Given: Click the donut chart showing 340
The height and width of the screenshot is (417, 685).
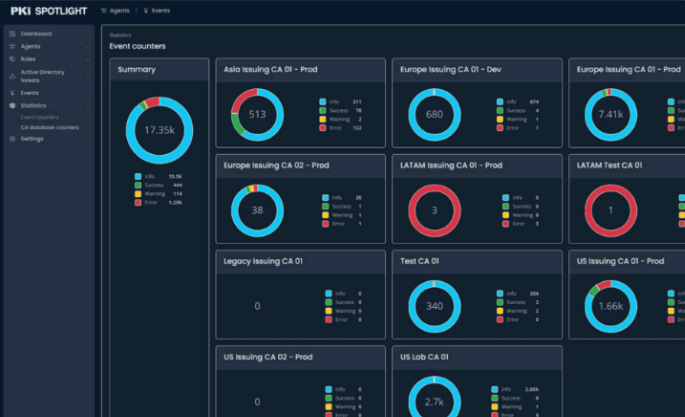Looking at the screenshot, I should coord(434,306).
